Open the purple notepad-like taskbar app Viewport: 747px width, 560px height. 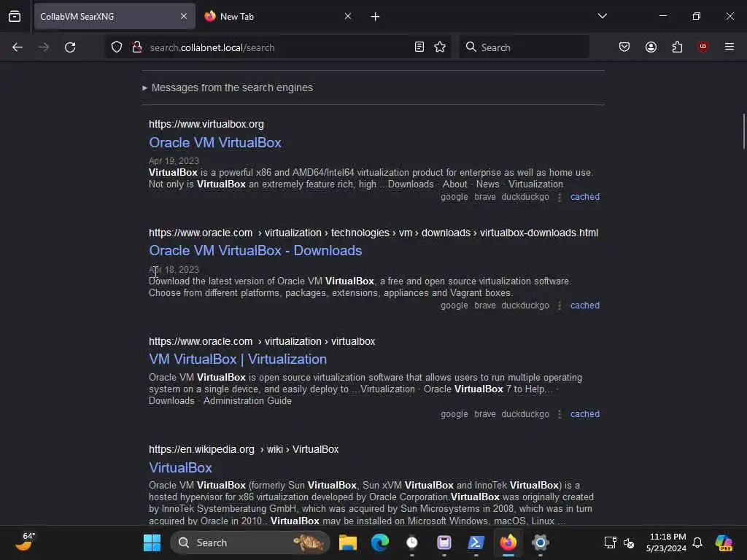444,542
